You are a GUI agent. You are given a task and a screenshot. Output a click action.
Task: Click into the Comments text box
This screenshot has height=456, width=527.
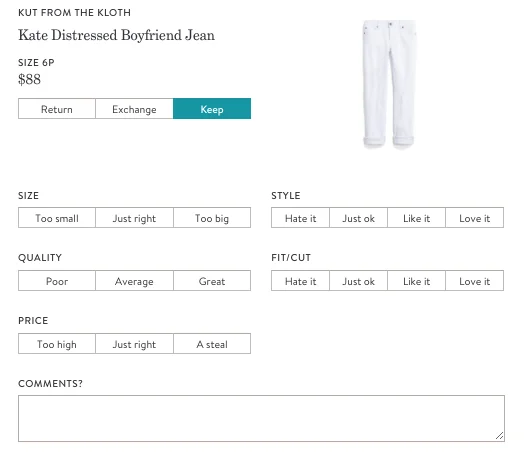click(261, 418)
